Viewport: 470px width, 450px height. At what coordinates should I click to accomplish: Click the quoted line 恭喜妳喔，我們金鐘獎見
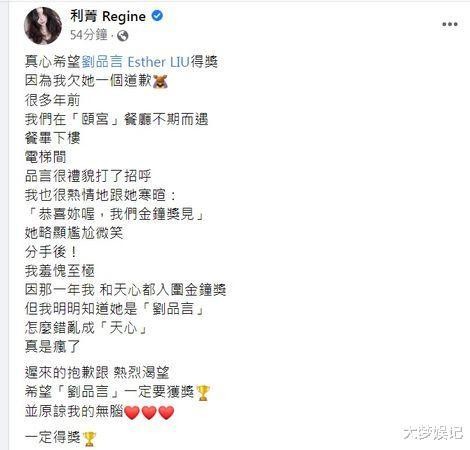pyautogui.click(x=115, y=214)
